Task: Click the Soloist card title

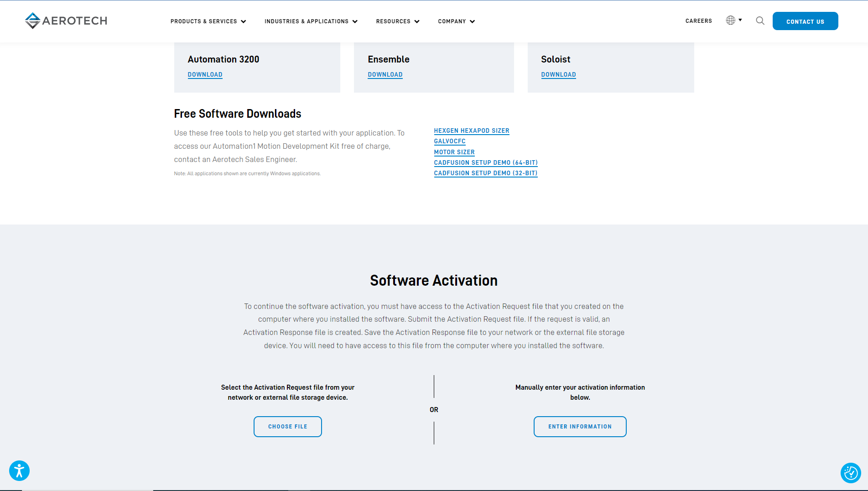Action: pos(555,59)
